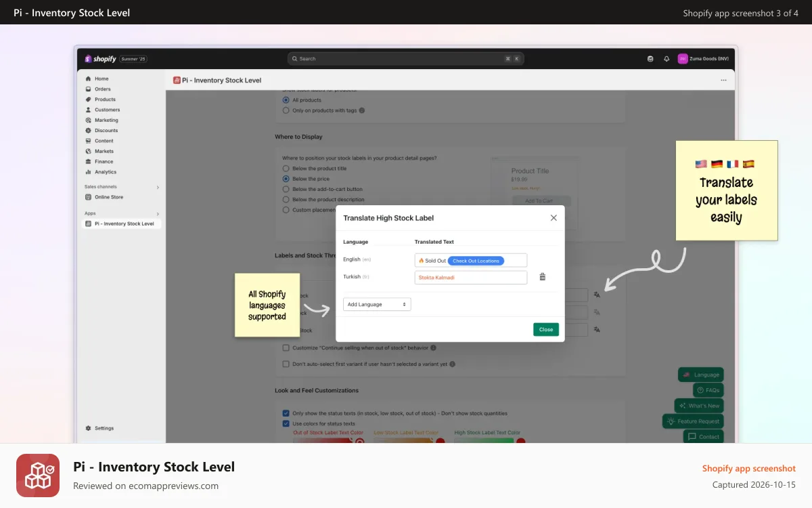Select the Custom placement radio button

point(286,210)
